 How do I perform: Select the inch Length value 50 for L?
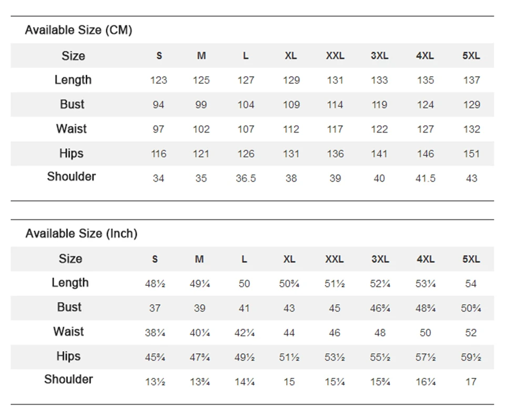(x=244, y=284)
